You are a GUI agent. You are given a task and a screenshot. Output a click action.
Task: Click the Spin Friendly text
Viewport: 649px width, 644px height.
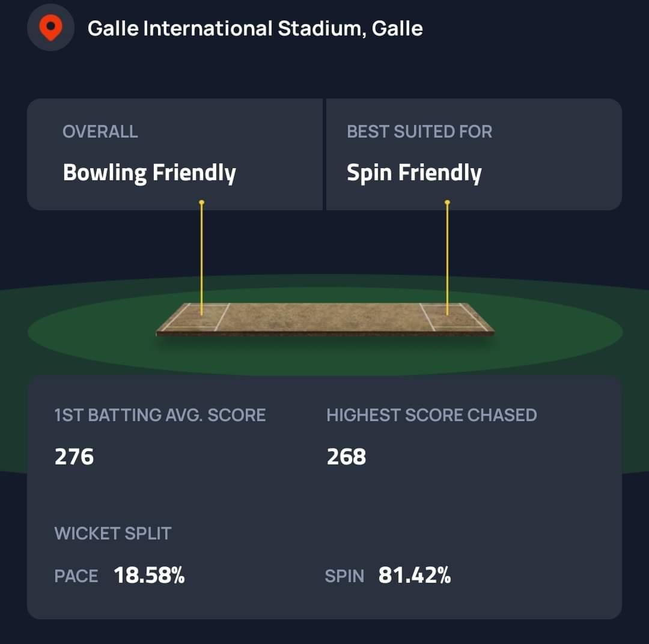(414, 173)
